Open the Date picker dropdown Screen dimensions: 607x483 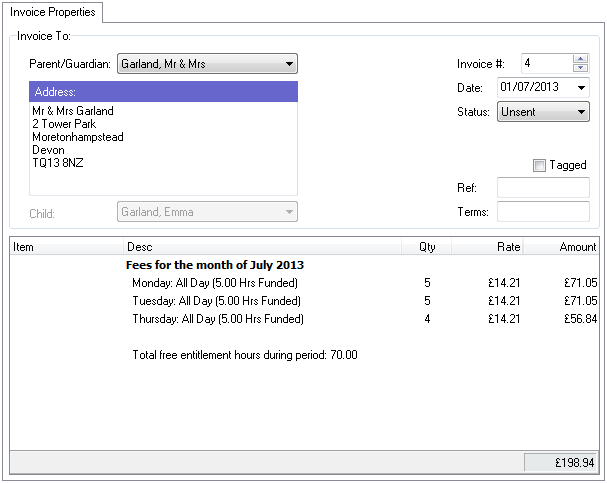coord(581,88)
